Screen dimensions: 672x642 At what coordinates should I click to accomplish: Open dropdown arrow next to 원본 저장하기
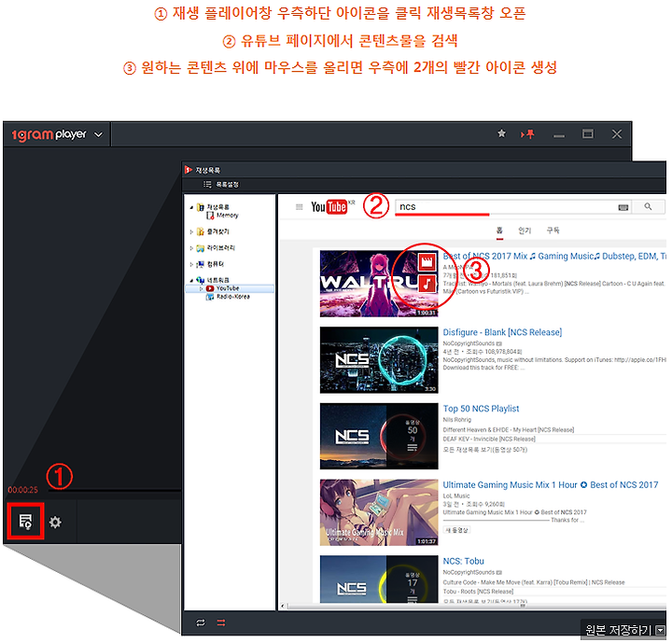[661, 631]
